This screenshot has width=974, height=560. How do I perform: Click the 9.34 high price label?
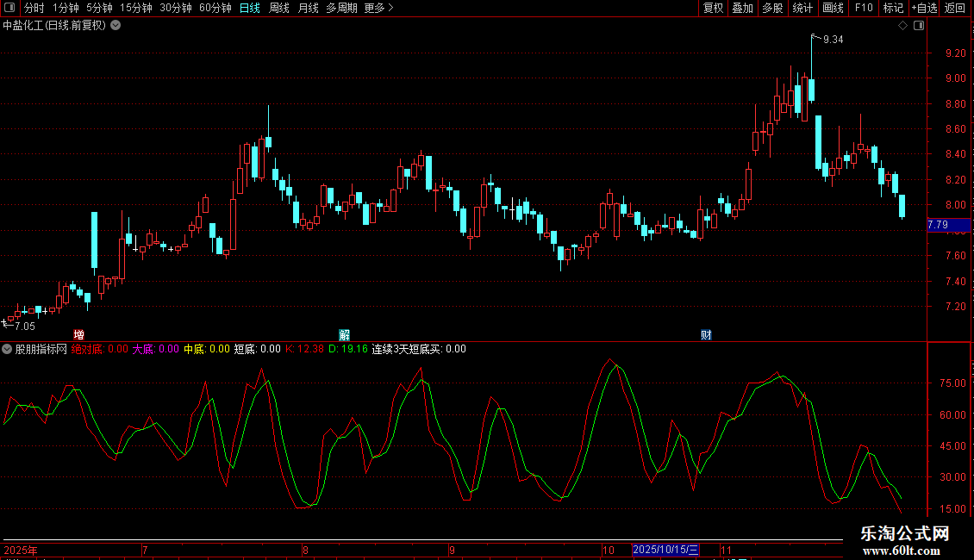[833, 40]
